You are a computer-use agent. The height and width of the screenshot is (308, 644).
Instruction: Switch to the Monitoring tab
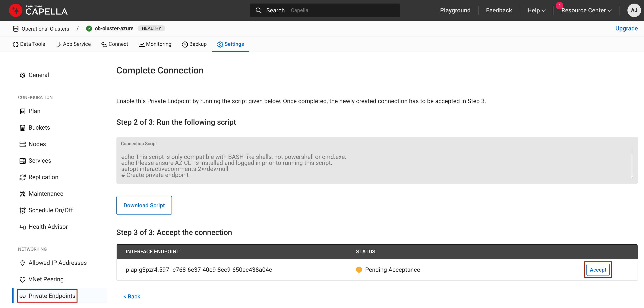(155, 44)
